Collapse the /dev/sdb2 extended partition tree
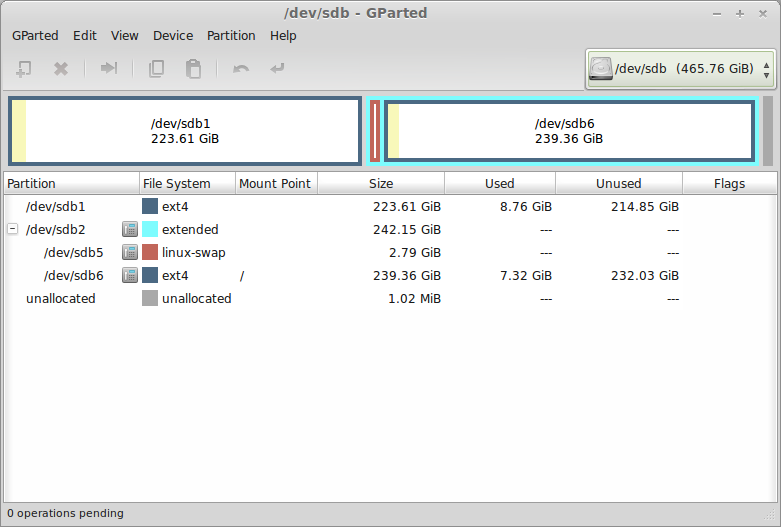This screenshot has width=781, height=527. [x=12, y=229]
